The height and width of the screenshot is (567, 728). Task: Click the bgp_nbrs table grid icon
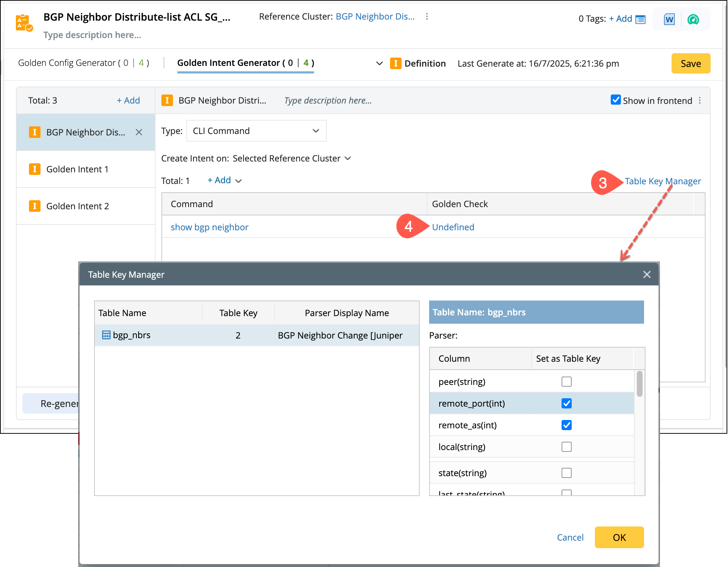click(106, 335)
